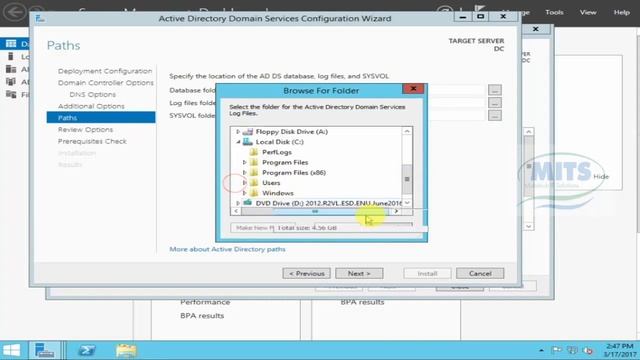Expand the Floppy Disk Drive (A:) node
Image resolution: width=640 pixels, height=360 pixels.
(238, 132)
